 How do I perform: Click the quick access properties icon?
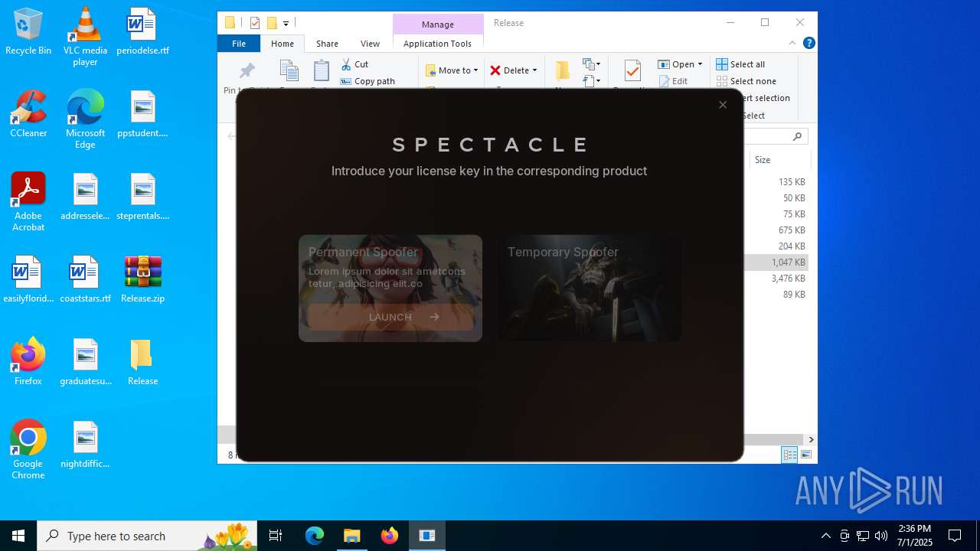pyautogui.click(x=255, y=23)
